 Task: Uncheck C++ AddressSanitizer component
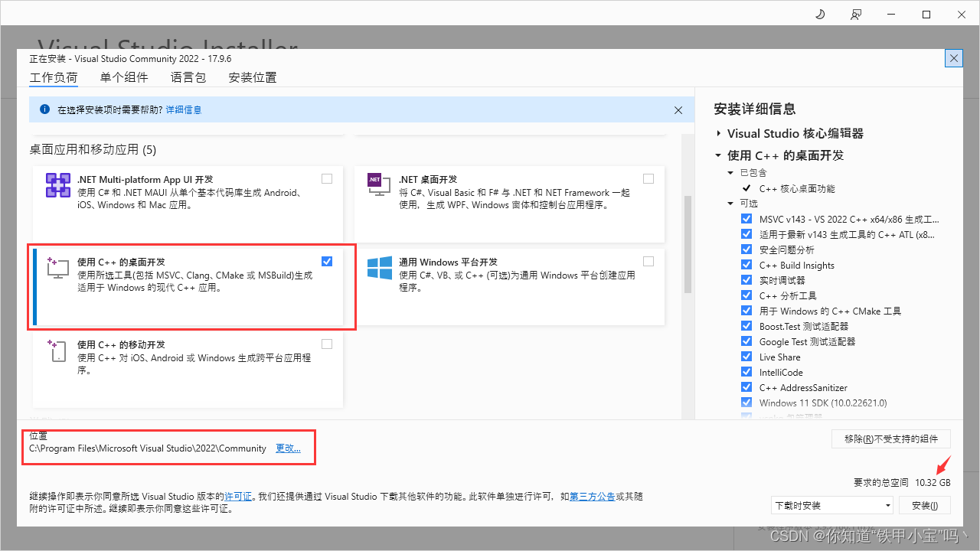click(x=746, y=387)
